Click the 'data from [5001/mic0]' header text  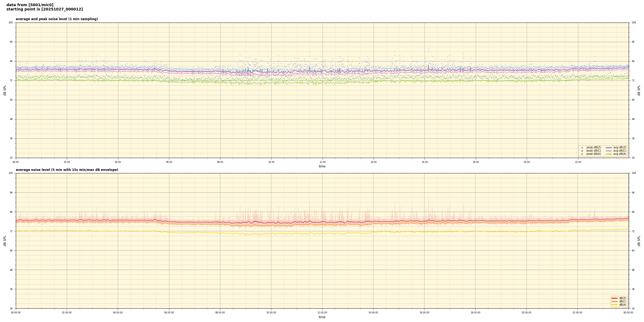tap(30, 5)
